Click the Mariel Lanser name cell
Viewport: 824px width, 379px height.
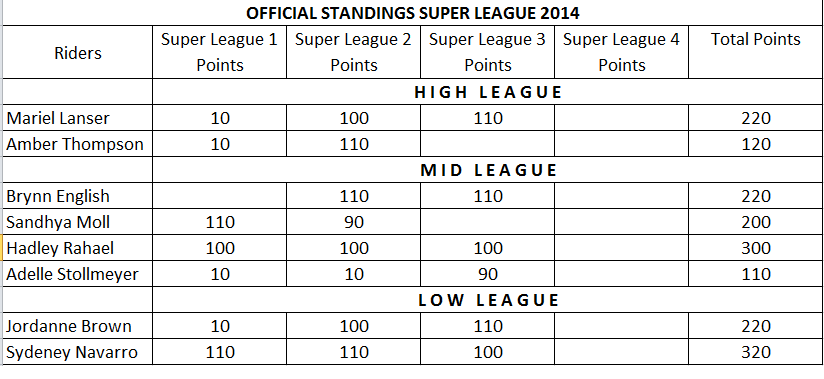[78, 118]
